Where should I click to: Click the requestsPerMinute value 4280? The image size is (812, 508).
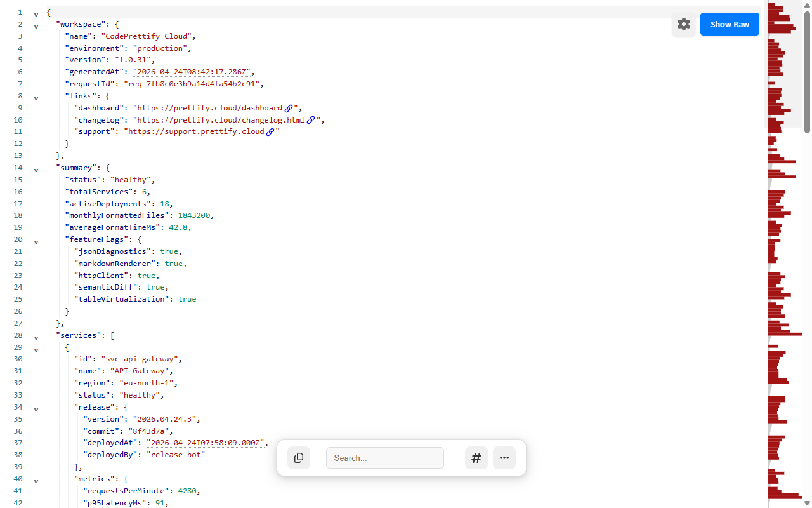187,491
